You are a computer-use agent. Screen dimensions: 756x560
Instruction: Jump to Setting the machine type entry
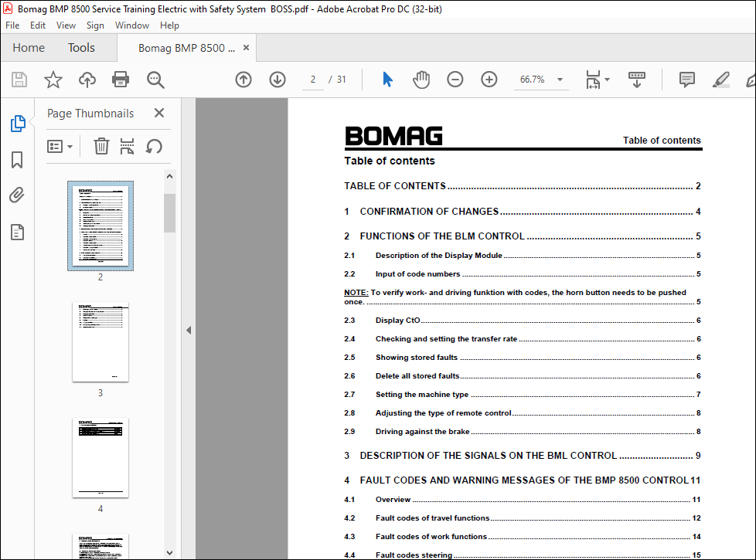pyautogui.click(x=522, y=395)
